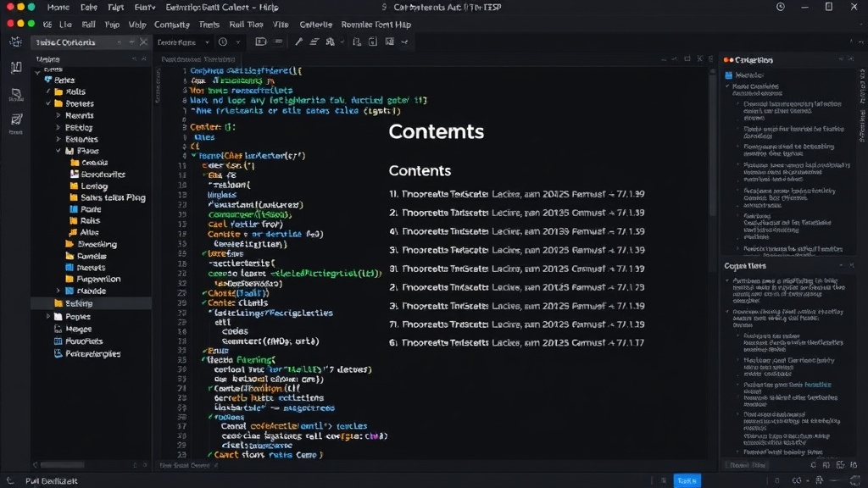Collapse the first section arrow in the right panel

pos(728,87)
